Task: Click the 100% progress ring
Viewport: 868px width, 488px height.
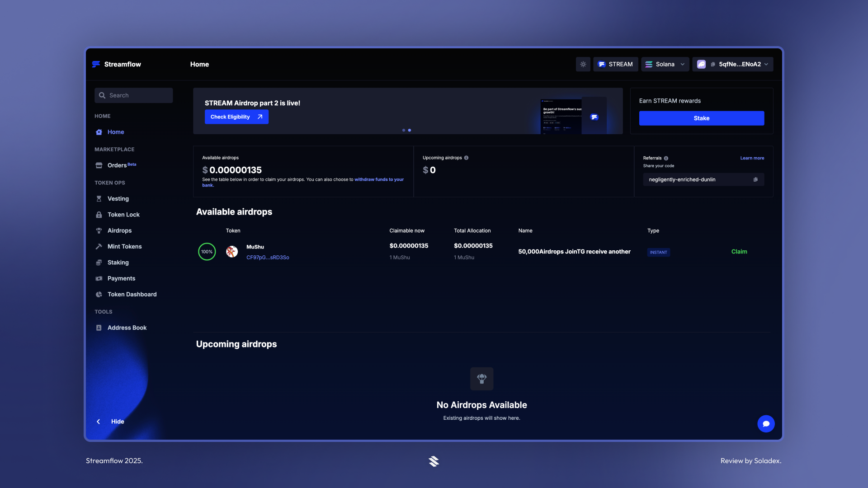Action: coord(207,252)
